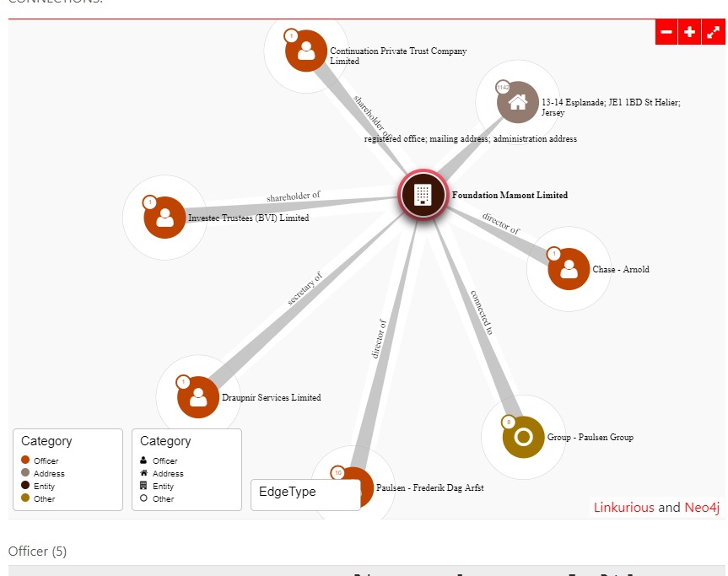
Task: Click 'Investec Trustees (BVI) Limited' label
Action: [248, 218]
